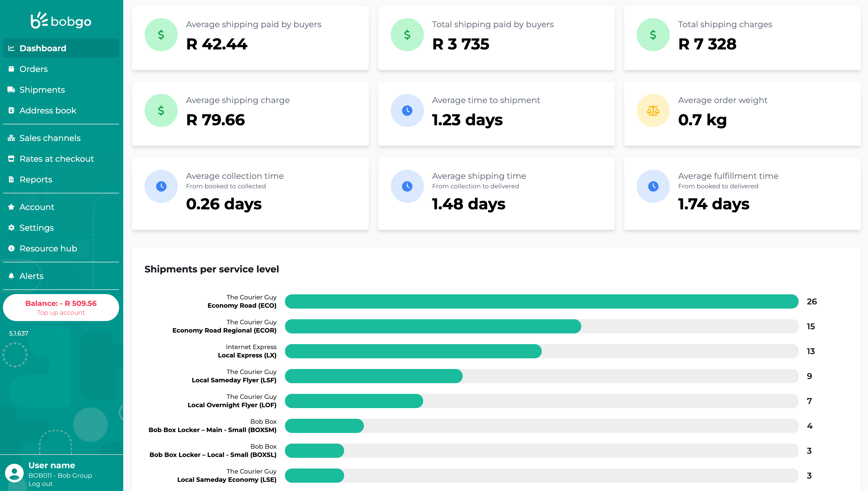
Task: Open the Settings page
Action: click(61, 228)
